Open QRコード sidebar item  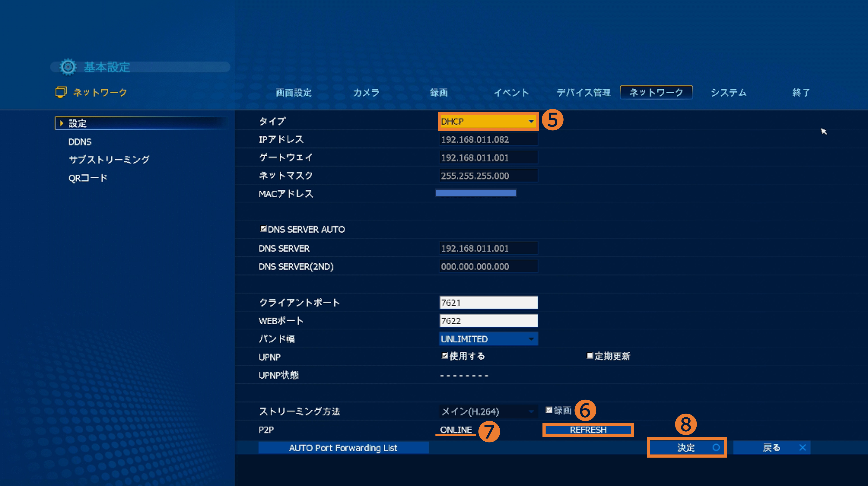(x=88, y=178)
